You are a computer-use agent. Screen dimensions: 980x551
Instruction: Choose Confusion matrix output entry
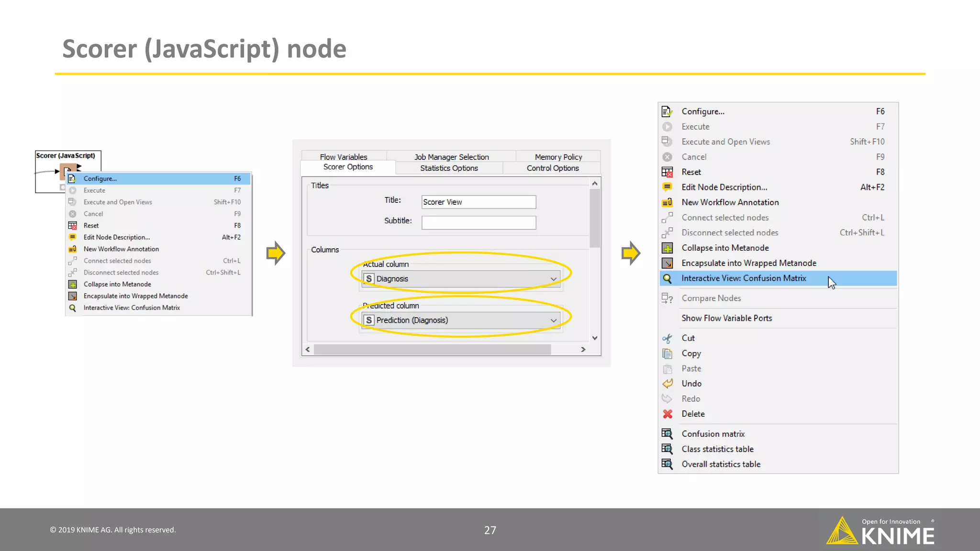778,434
